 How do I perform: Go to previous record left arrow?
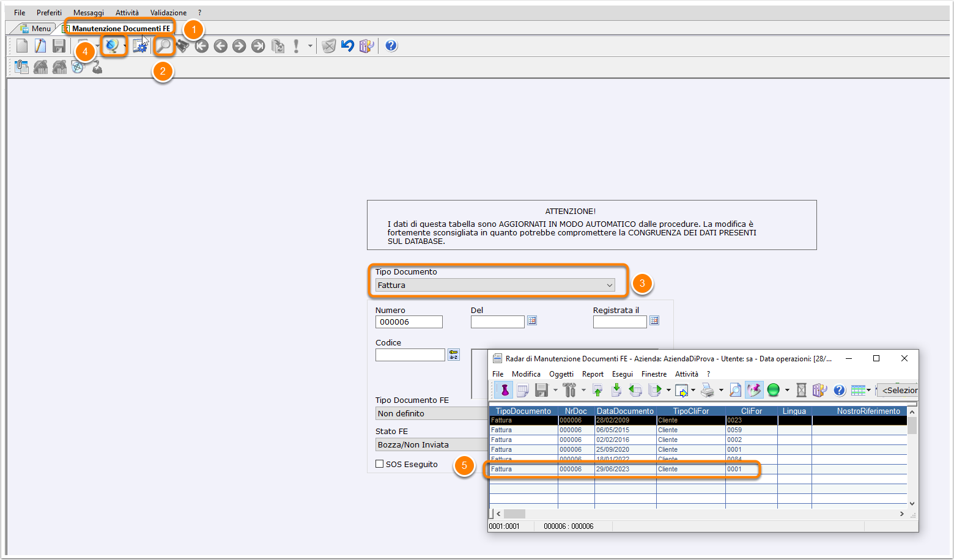click(221, 46)
